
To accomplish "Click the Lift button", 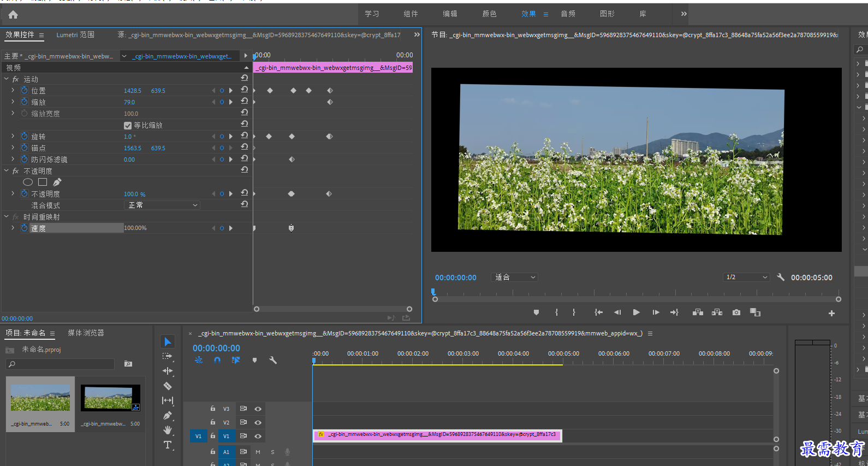I will (x=698, y=312).
